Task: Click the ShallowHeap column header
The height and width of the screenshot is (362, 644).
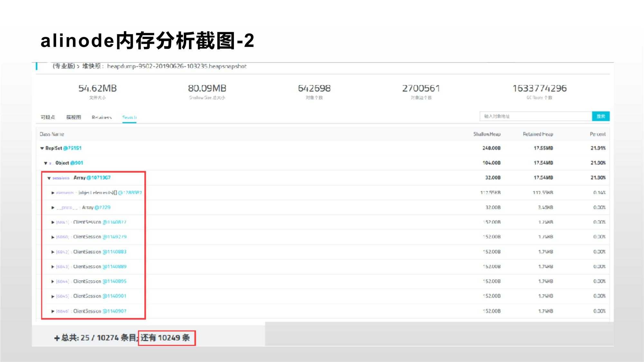Action: click(x=487, y=134)
